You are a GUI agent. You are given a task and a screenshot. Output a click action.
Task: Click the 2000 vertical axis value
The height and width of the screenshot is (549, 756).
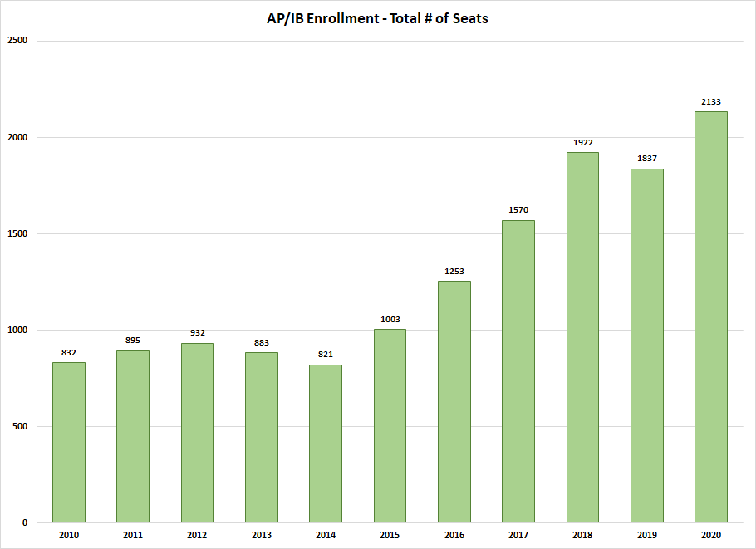(17, 137)
